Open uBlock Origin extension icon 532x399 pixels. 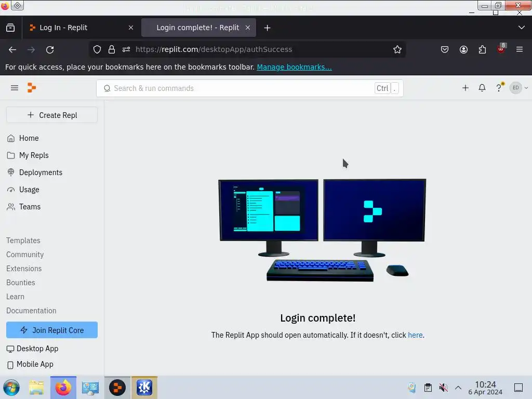click(501, 49)
